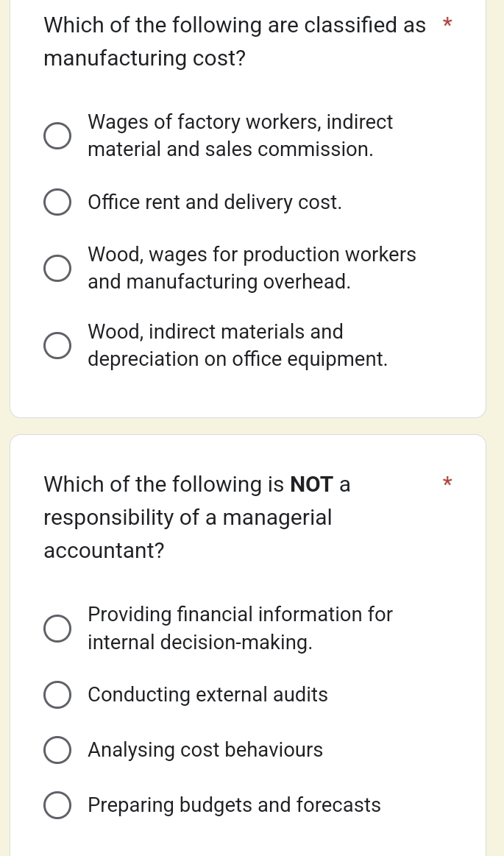Screen dimensions: 504x856
Task: Click the 'Analysing cost behaviours' label text
Action: [205, 750]
